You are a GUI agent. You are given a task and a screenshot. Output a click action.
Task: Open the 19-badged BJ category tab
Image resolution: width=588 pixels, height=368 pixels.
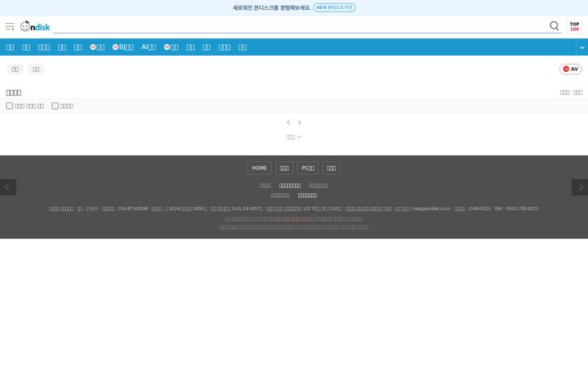tap(123, 47)
